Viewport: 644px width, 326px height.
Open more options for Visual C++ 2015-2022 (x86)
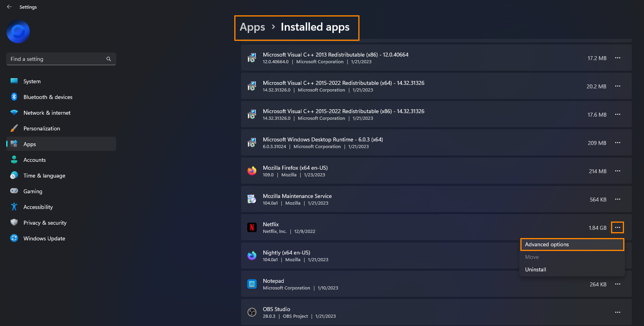click(x=618, y=114)
